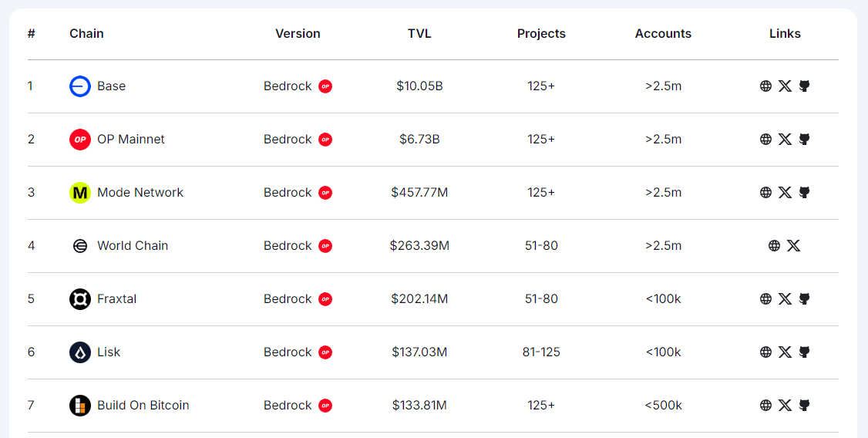Open Fraxtal GitHub icon
Viewport: 868px width, 438px height.
804,298
